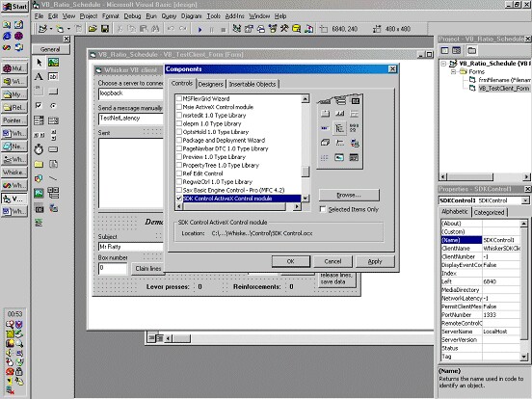
Task: Open the SDKControl1 object dropdown in Properties
Action: pos(525,200)
